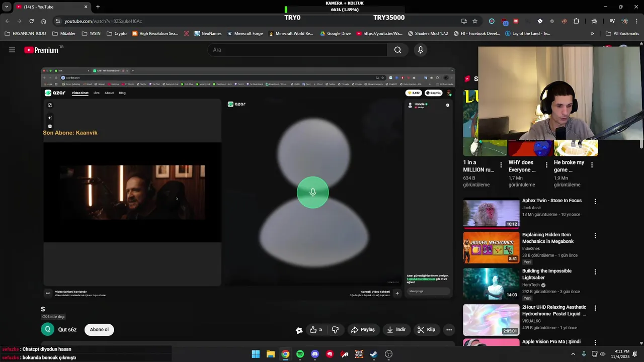The image size is (644, 362).
Task: Click the clock showing 4:11 PM
Action: point(622,351)
